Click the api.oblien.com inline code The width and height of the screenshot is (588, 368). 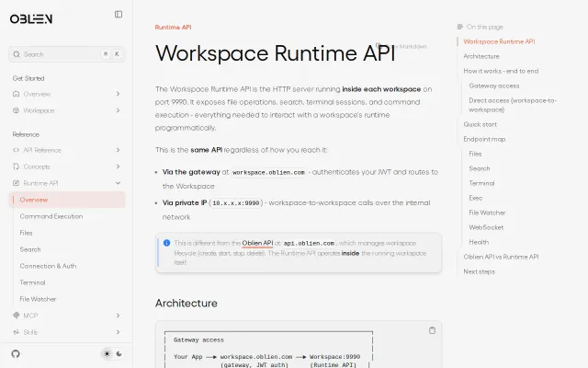click(x=309, y=243)
